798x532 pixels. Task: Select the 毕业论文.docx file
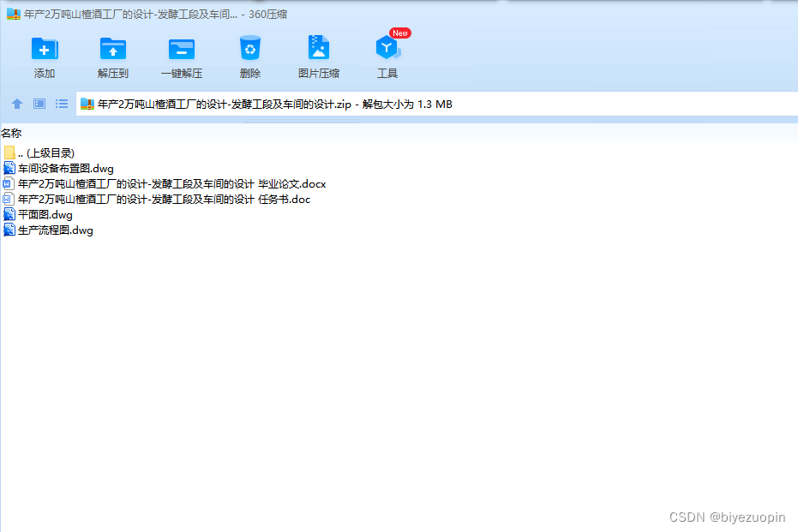pos(165,183)
